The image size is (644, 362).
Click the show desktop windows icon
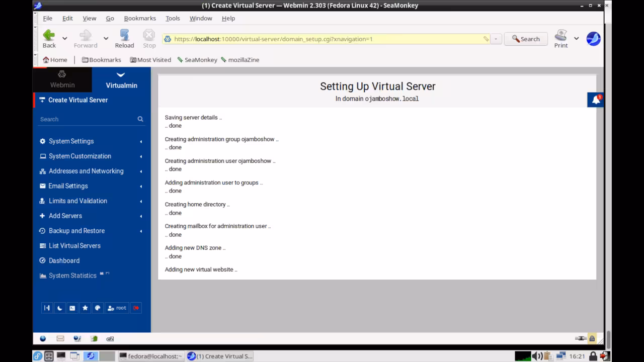coord(74,356)
